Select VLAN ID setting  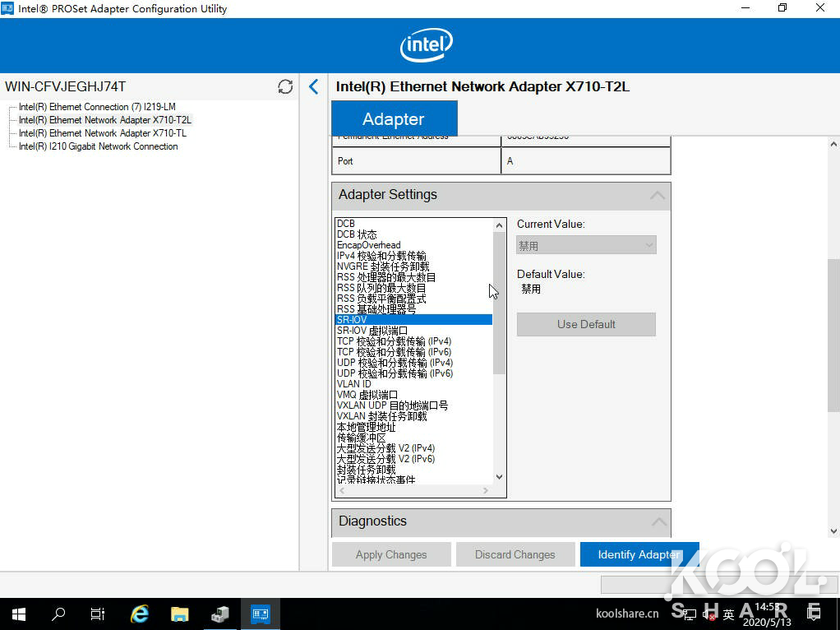point(354,384)
